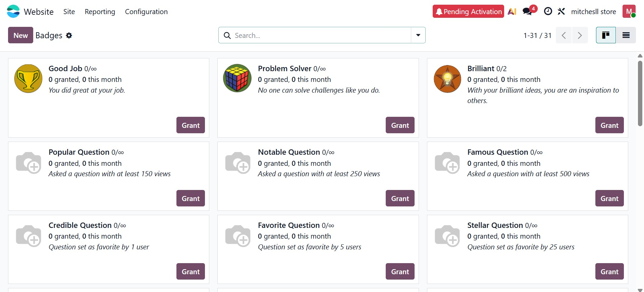Image resolution: width=644 pixels, height=292 pixels.
Task: Click the Badges settings gear icon
Action: coord(69,35)
